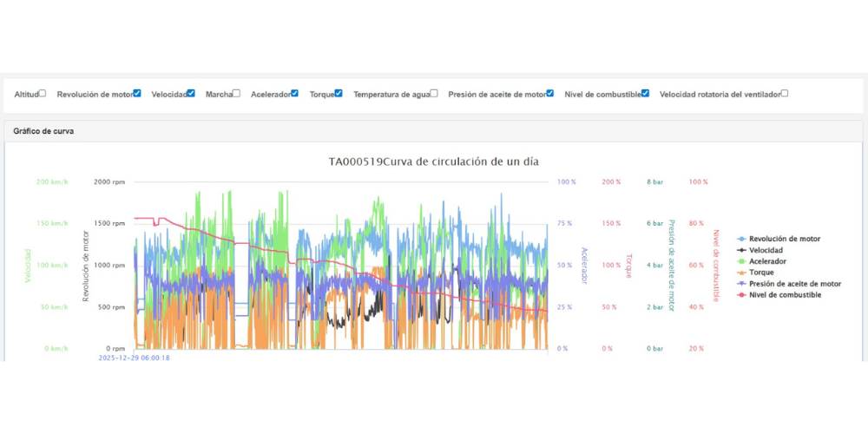This screenshot has width=868, height=434.
Task: Enable the Altitud checkbox
Action: tap(43, 94)
